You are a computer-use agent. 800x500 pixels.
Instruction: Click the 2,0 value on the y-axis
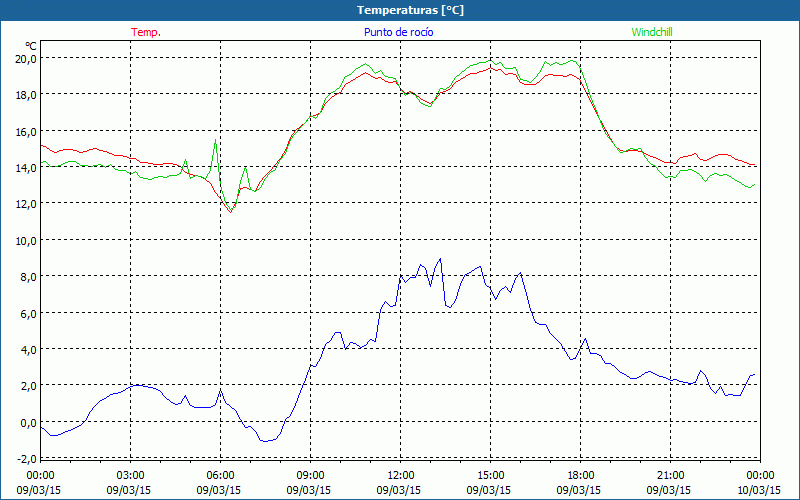(29, 386)
